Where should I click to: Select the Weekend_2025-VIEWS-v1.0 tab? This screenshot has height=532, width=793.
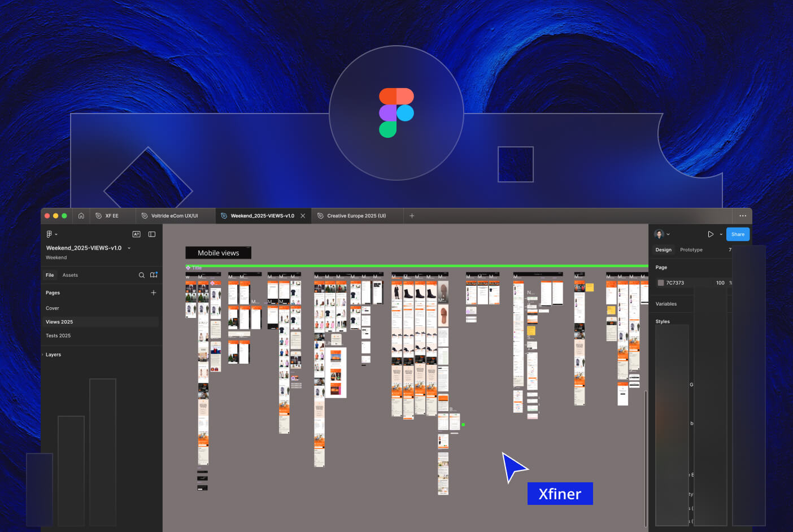pyautogui.click(x=263, y=216)
